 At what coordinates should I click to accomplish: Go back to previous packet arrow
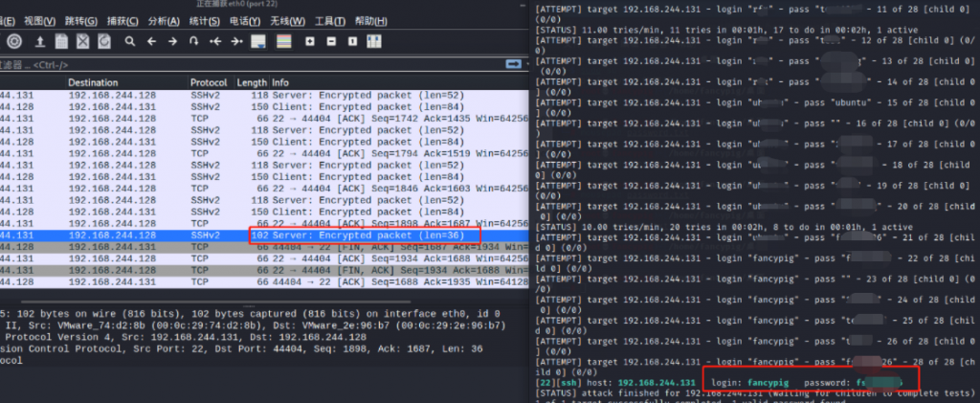click(x=151, y=42)
